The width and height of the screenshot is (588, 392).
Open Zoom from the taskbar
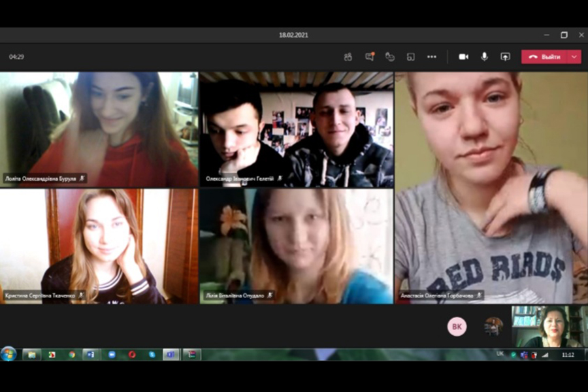pos(112,355)
